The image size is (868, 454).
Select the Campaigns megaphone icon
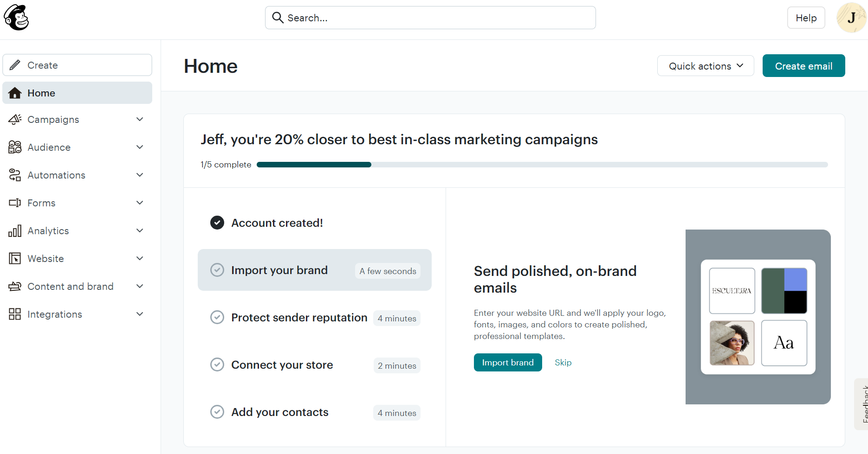click(x=14, y=119)
